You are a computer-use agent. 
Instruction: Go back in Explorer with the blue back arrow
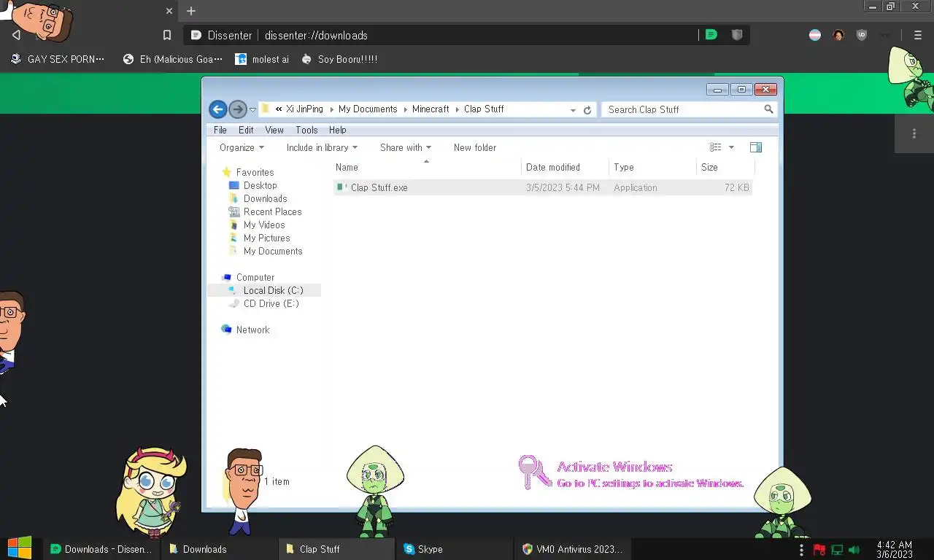coord(217,109)
